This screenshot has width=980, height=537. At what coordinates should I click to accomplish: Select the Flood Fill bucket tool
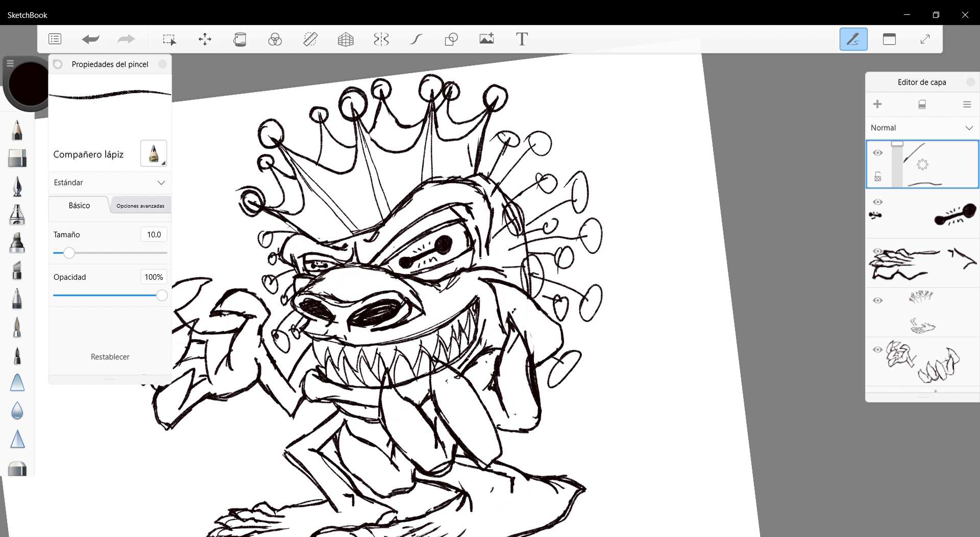(x=240, y=39)
